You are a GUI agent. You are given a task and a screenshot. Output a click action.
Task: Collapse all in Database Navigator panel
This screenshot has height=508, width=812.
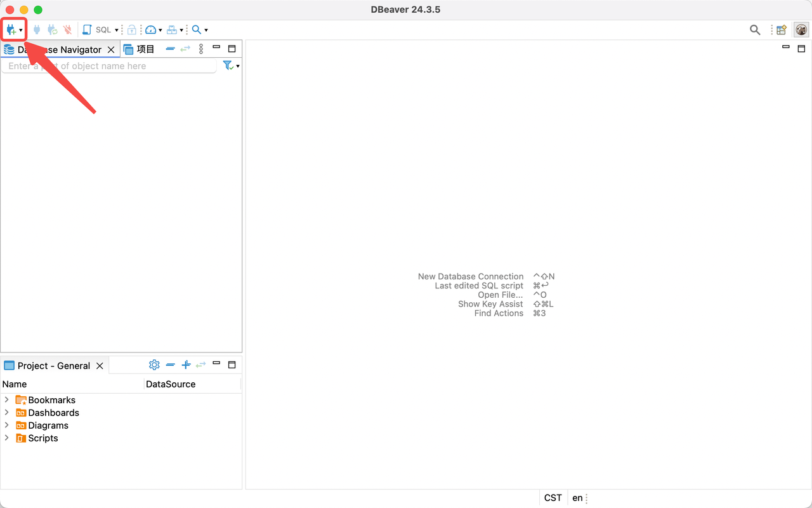(x=170, y=49)
